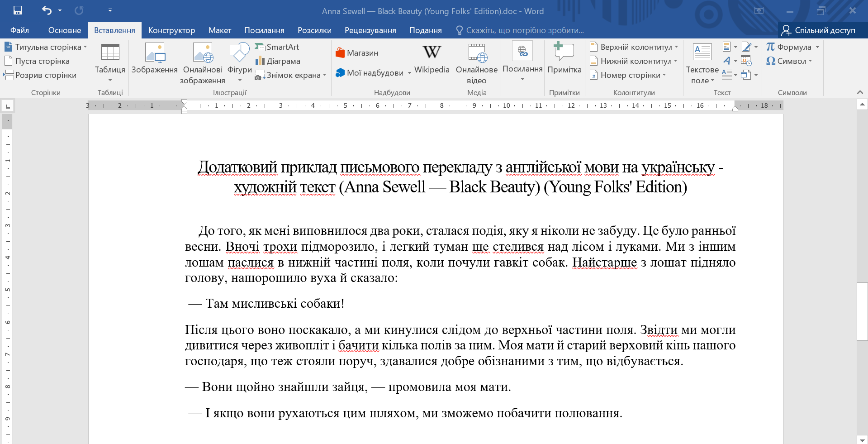Insert WordArt from the Текст group
This screenshot has width=868, height=444.
[727, 61]
